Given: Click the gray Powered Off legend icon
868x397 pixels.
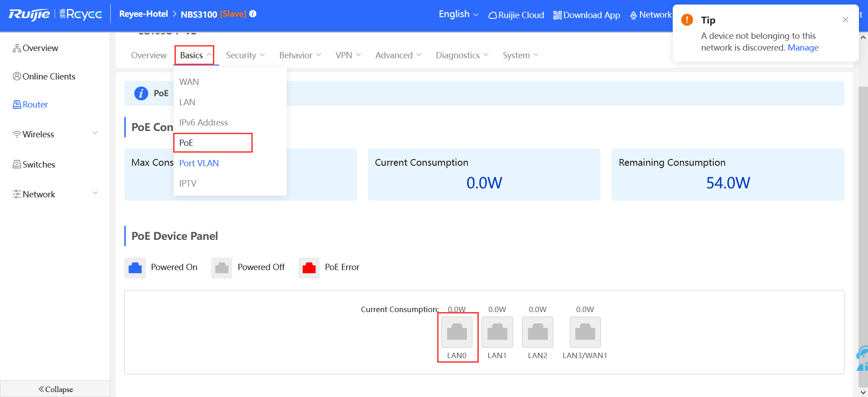Looking at the screenshot, I should pyautogui.click(x=222, y=268).
